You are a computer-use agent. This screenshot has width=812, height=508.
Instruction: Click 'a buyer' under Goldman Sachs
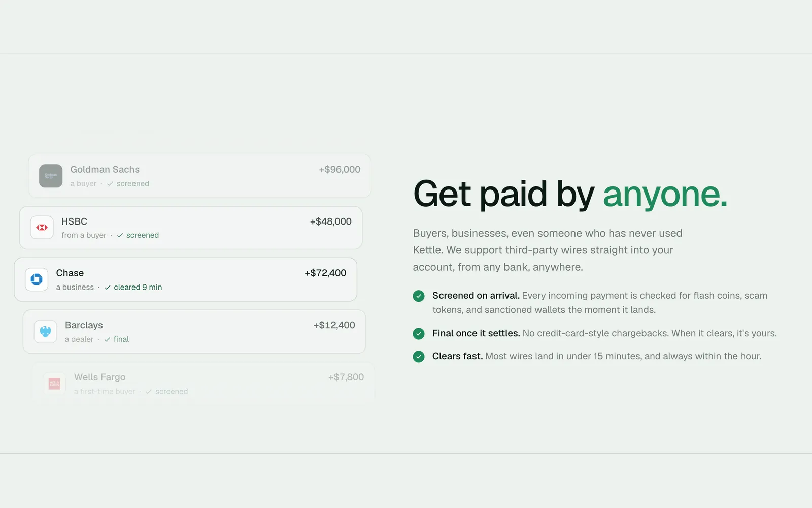pos(83,184)
